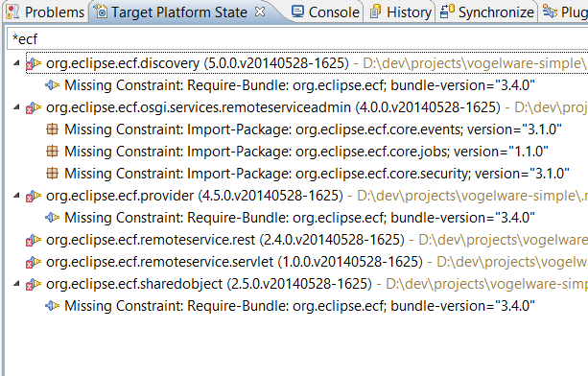588x376 pixels.
Task: Collapse the org.eclipse.ecf.discovery tree node
Action: (x=16, y=63)
